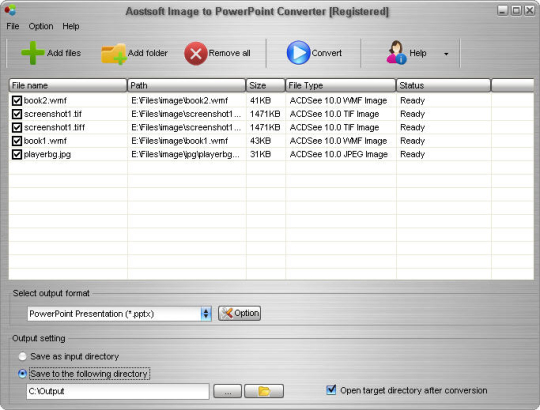The height and width of the screenshot is (410, 540).
Task: Click the application logo icon in title bar
Action: [10, 10]
